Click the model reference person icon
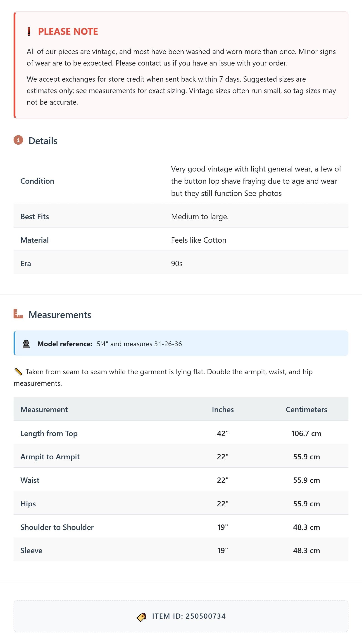The height and width of the screenshot is (644, 362). (x=26, y=344)
